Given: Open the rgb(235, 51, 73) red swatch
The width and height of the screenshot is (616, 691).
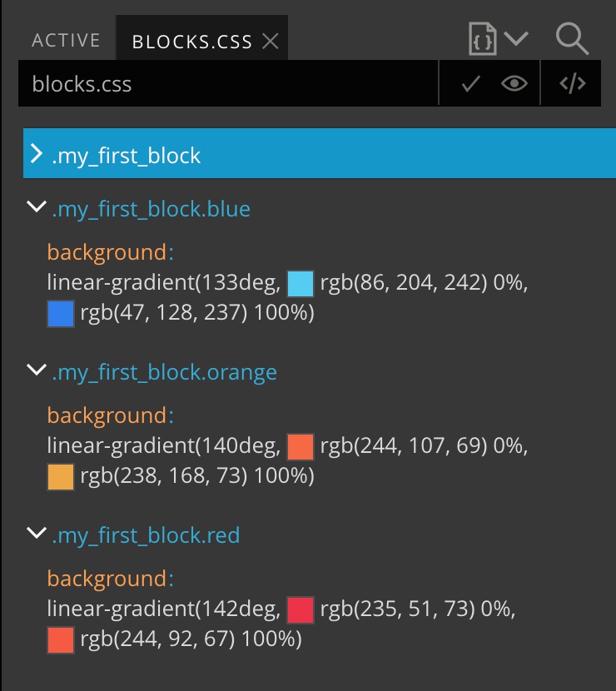Looking at the screenshot, I should pyautogui.click(x=301, y=610).
